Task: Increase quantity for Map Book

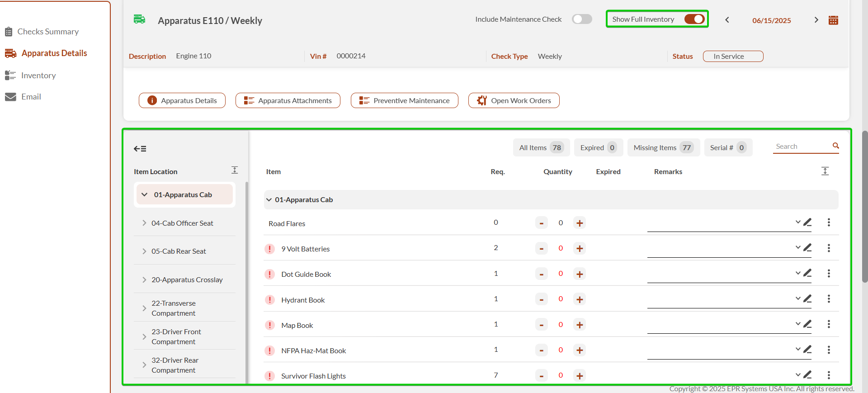Action: click(580, 325)
